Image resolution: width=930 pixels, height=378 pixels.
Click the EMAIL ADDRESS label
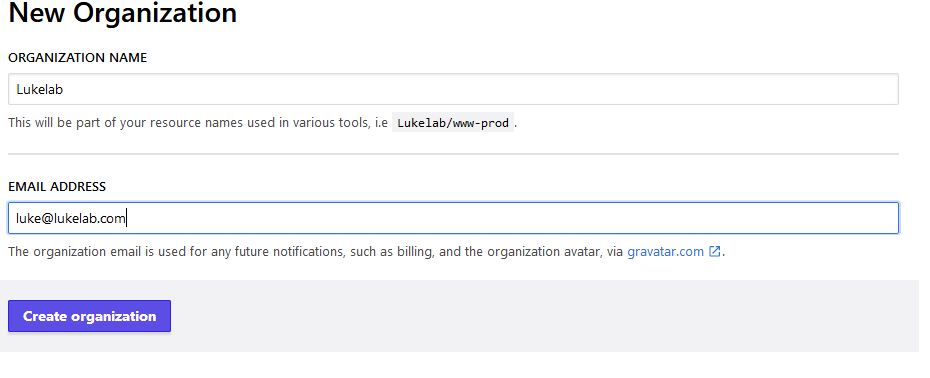(57, 186)
